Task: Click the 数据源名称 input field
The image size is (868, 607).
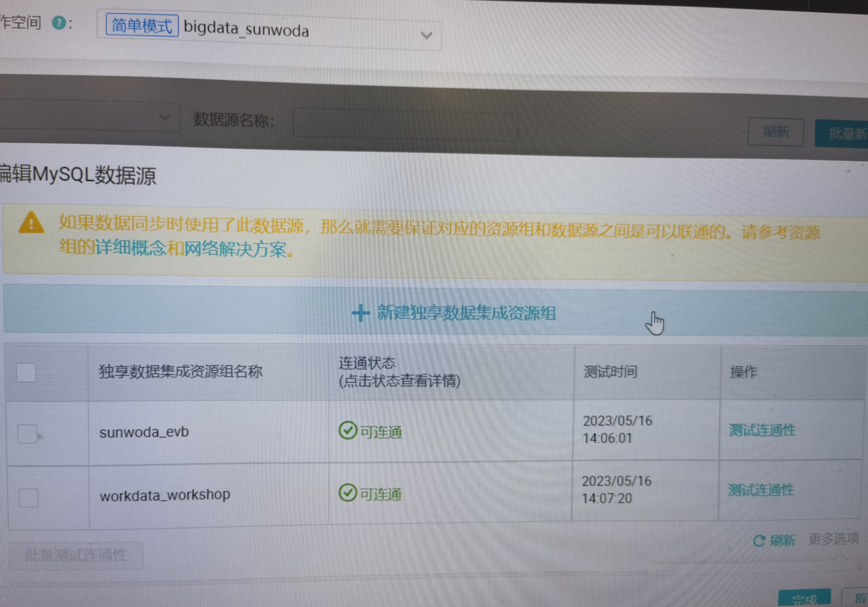Action: click(405, 124)
